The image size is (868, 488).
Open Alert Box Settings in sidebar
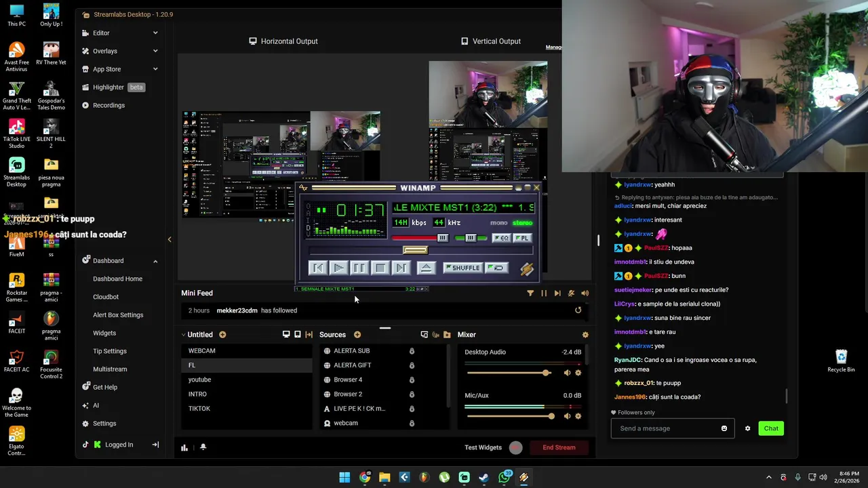(118, 315)
